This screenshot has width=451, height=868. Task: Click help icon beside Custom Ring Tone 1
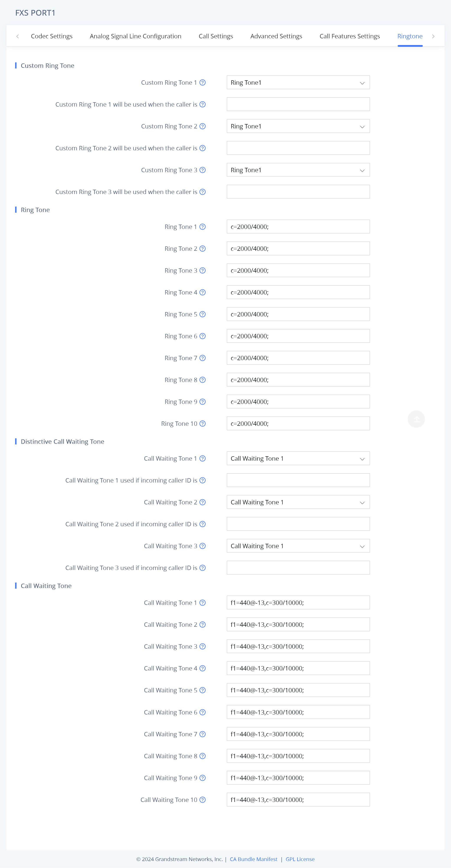(x=202, y=83)
